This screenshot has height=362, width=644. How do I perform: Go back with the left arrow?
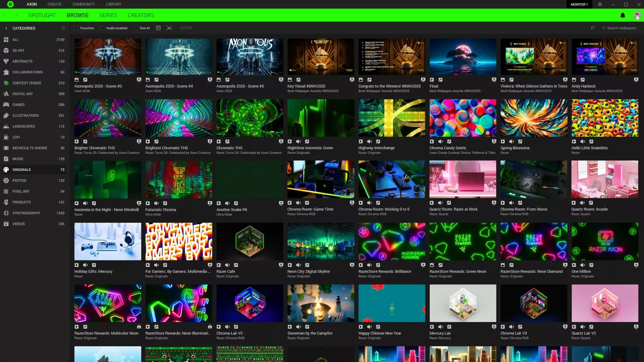coord(5,15)
